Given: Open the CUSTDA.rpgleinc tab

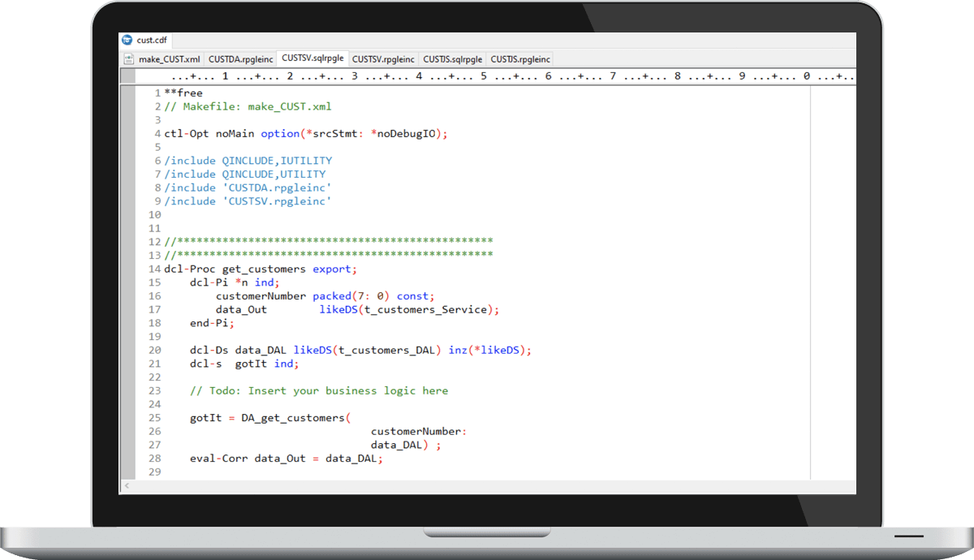Looking at the screenshot, I should click(x=240, y=59).
